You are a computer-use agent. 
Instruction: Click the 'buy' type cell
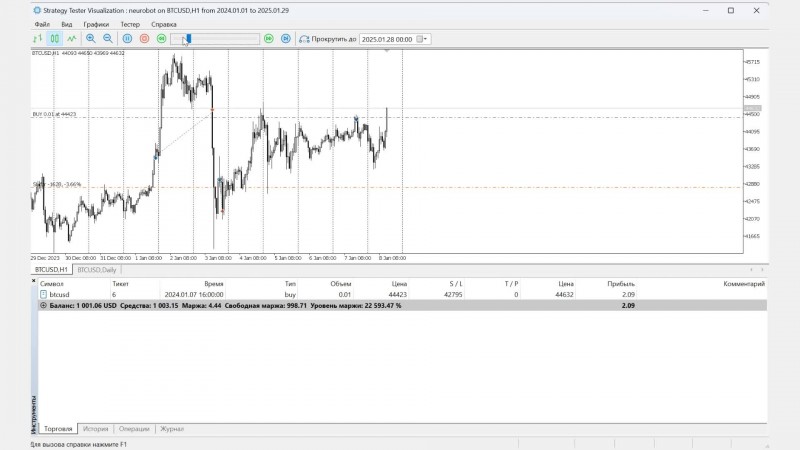coord(290,294)
